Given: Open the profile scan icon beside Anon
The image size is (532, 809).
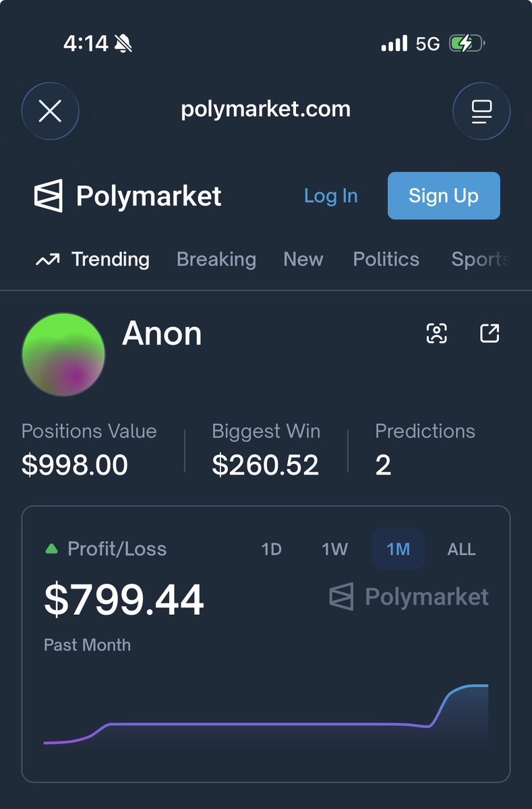Looking at the screenshot, I should [437, 333].
